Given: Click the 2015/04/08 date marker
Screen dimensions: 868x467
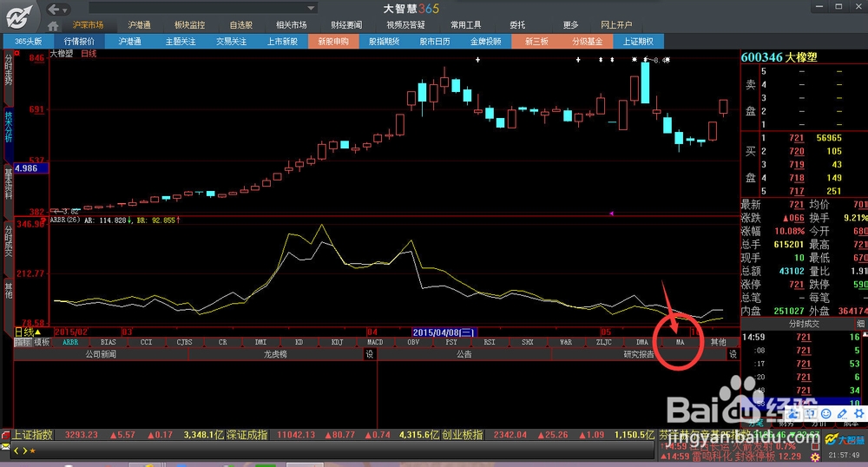Looking at the screenshot, I should 444,332.
